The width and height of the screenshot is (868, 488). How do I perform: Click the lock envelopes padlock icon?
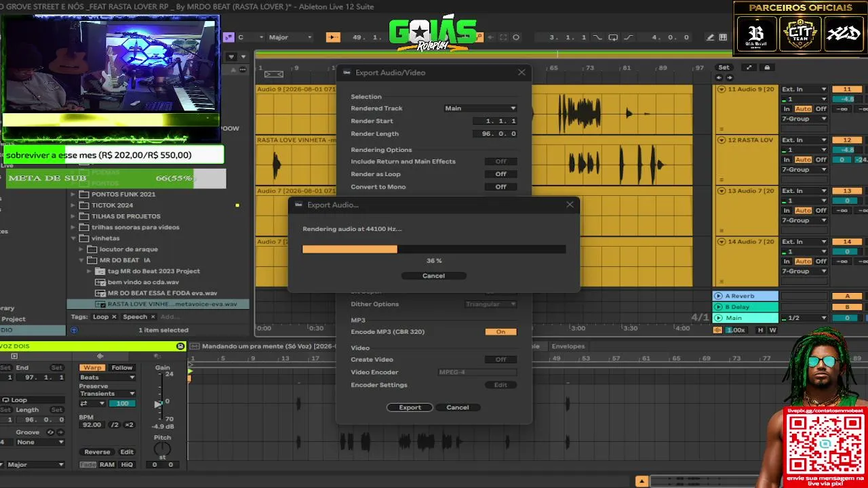coord(767,67)
